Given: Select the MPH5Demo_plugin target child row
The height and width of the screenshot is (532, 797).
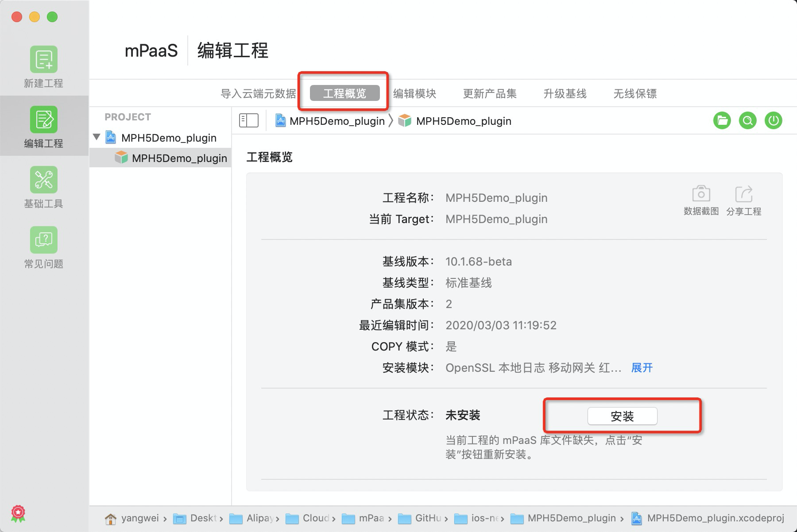Looking at the screenshot, I should point(160,158).
